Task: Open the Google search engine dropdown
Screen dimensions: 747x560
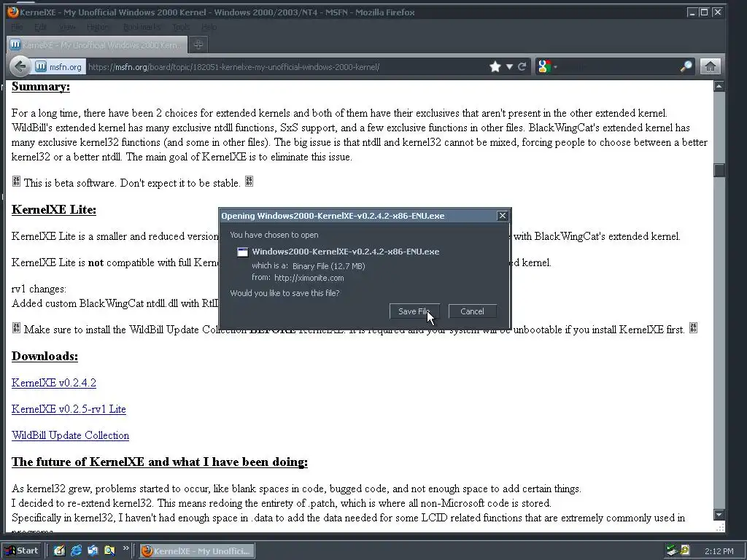Action: coord(546,66)
